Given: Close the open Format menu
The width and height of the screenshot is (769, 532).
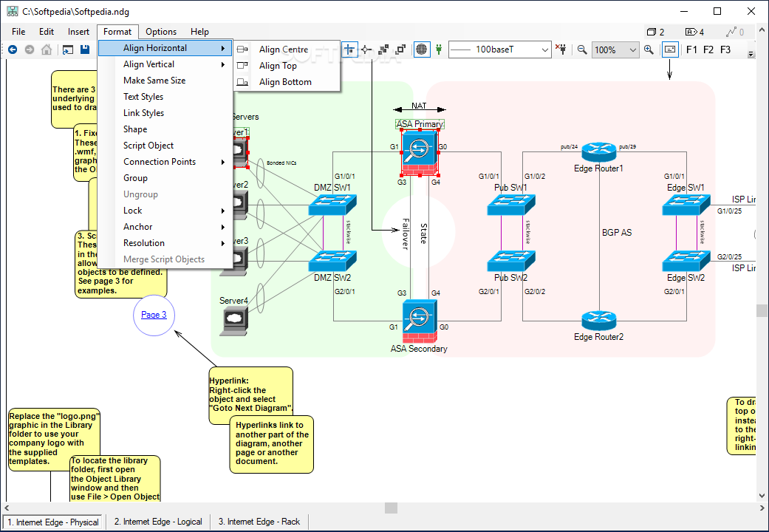Looking at the screenshot, I should point(117,32).
